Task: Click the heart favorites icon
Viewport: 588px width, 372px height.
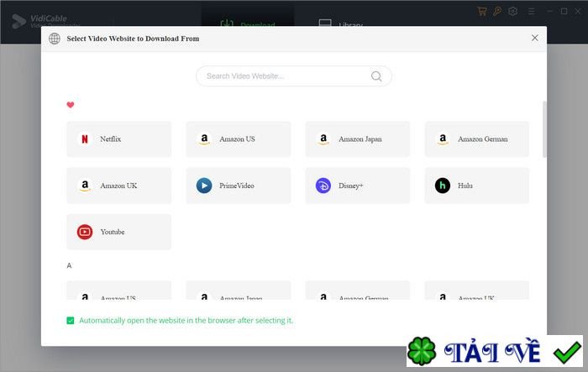Action: pos(71,105)
